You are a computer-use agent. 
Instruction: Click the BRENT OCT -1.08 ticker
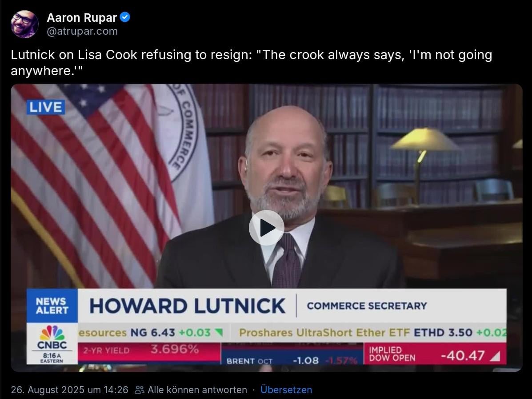click(292, 361)
